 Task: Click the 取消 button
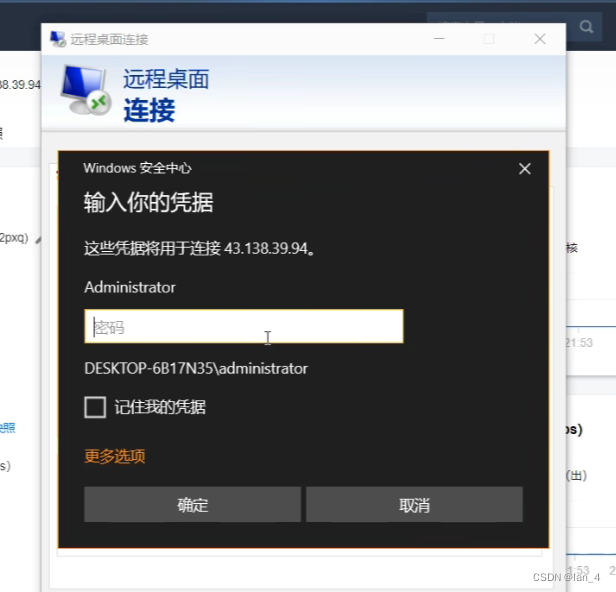coord(414,504)
